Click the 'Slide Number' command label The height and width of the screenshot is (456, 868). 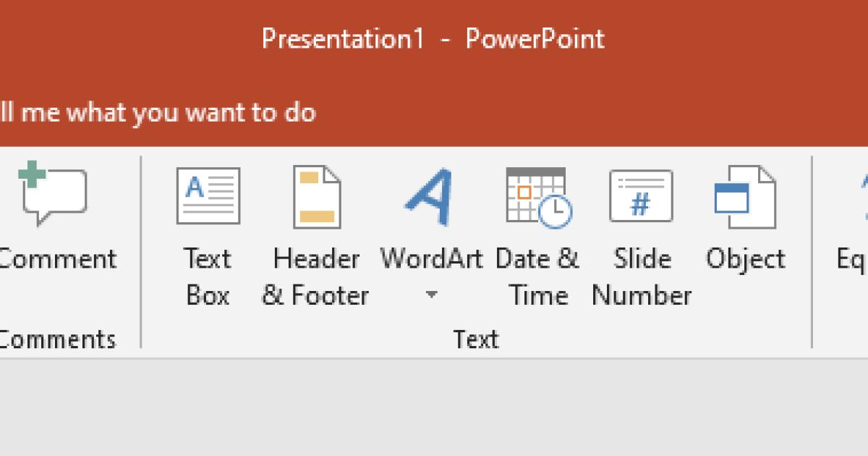tap(641, 276)
